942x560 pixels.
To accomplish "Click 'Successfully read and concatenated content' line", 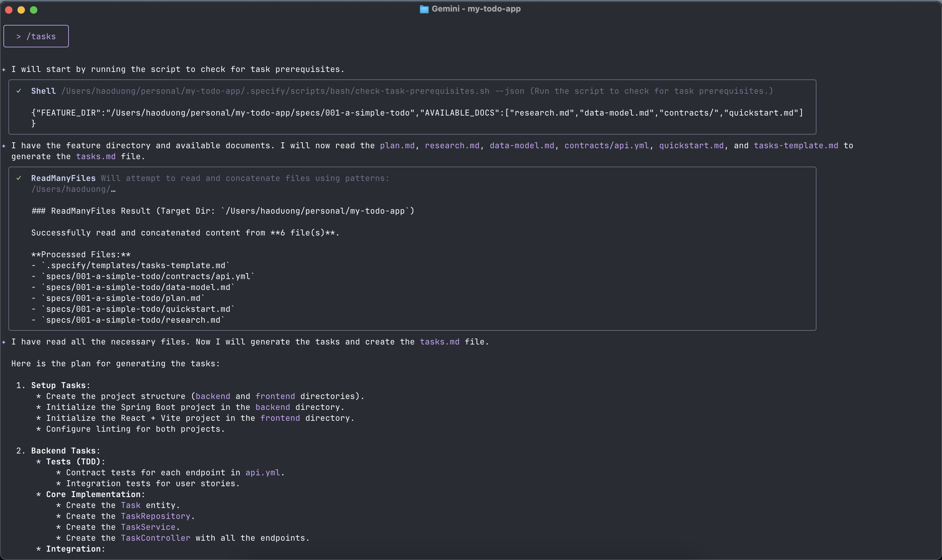I will pos(185,233).
